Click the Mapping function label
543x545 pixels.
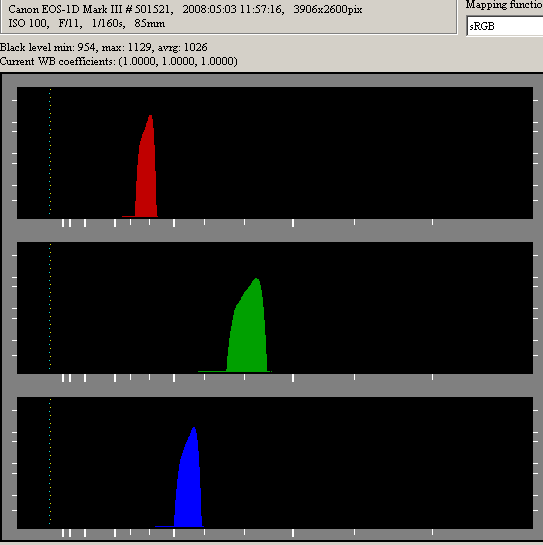click(504, 5)
